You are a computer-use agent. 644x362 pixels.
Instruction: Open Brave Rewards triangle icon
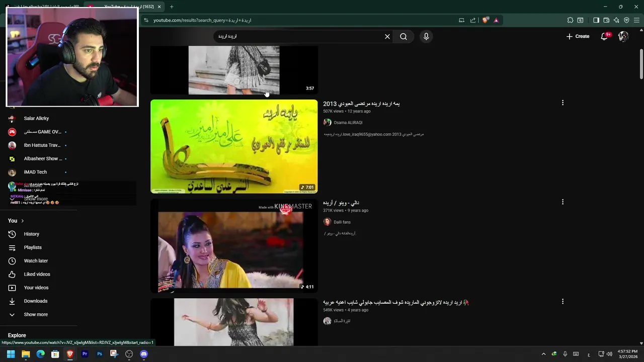click(496, 20)
